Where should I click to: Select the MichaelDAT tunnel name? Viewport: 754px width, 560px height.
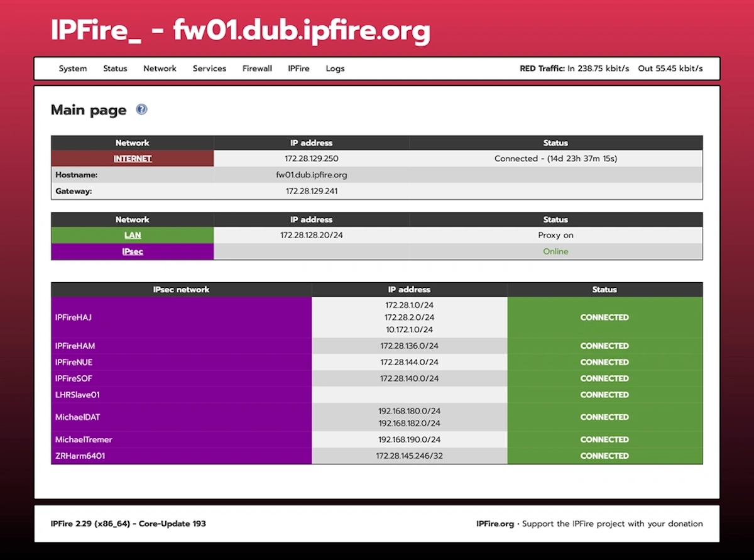[x=78, y=417]
